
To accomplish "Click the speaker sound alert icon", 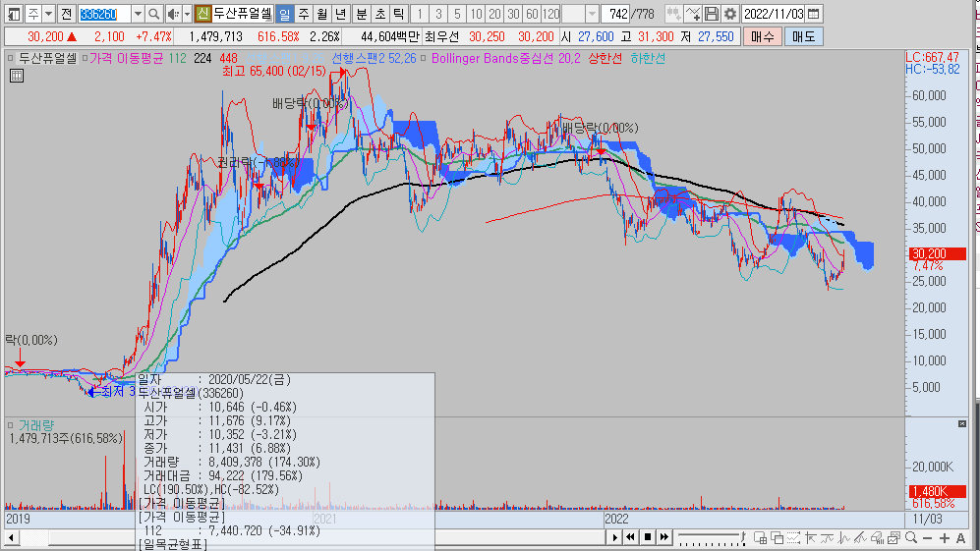I will pos(173,13).
